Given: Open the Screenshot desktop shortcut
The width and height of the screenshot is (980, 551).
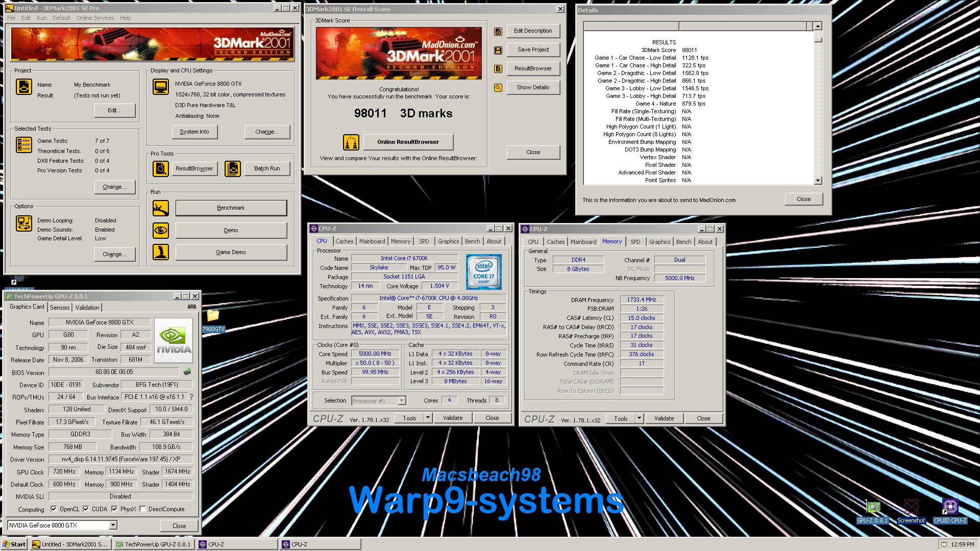Looking at the screenshot, I should 911,512.
